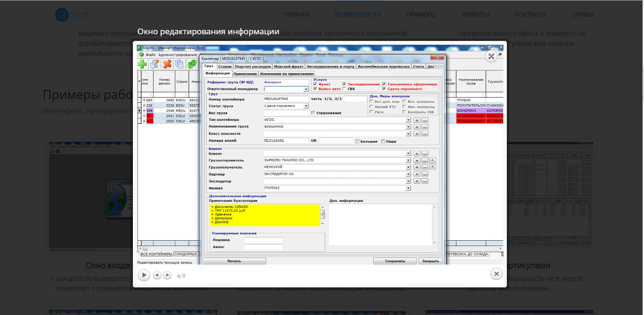Enable the СВХ checkbox

click(x=344, y=89)
